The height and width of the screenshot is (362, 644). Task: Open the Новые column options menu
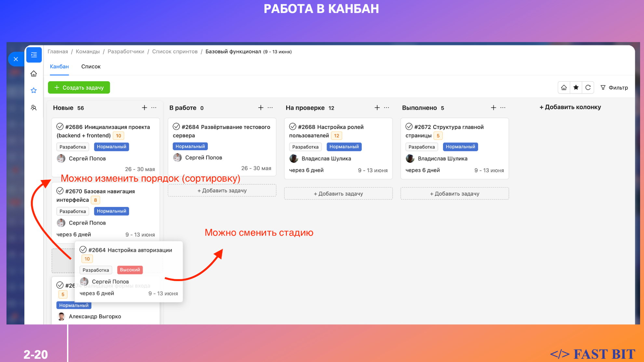click(x=154, y=108)
